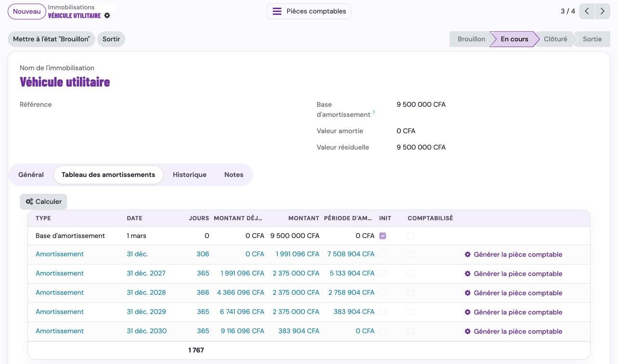Click gear icon in the 31 déc. 2029 row
The image size is (618, 364).
[x=467, y=312]
